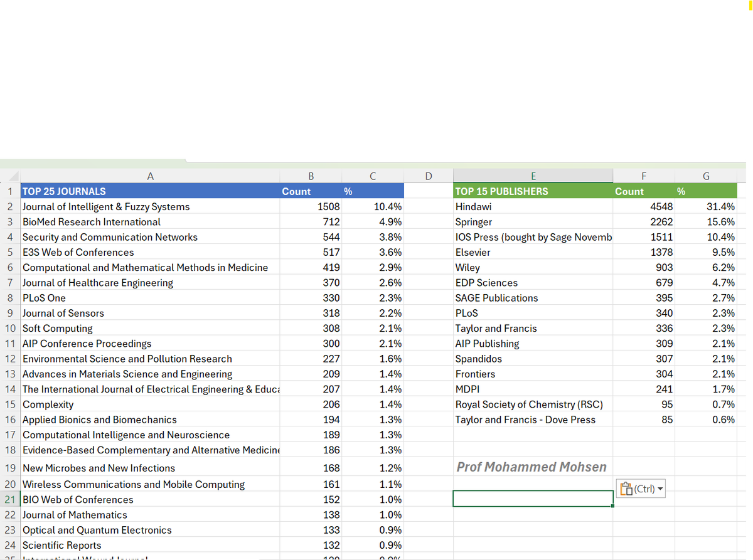Select E3S Web of Conferences cell
The height and width of the screenshot is (560, 753).
[x=150, y=252]
